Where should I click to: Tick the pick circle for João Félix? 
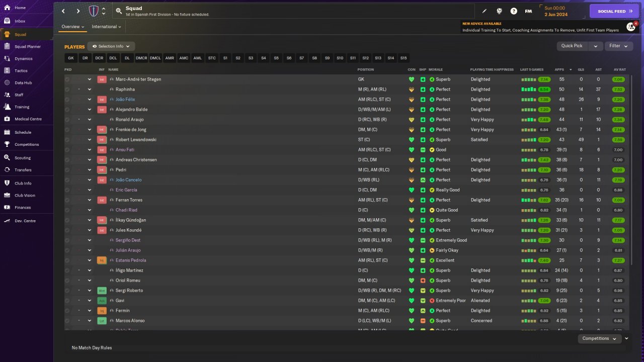(67, 100)
